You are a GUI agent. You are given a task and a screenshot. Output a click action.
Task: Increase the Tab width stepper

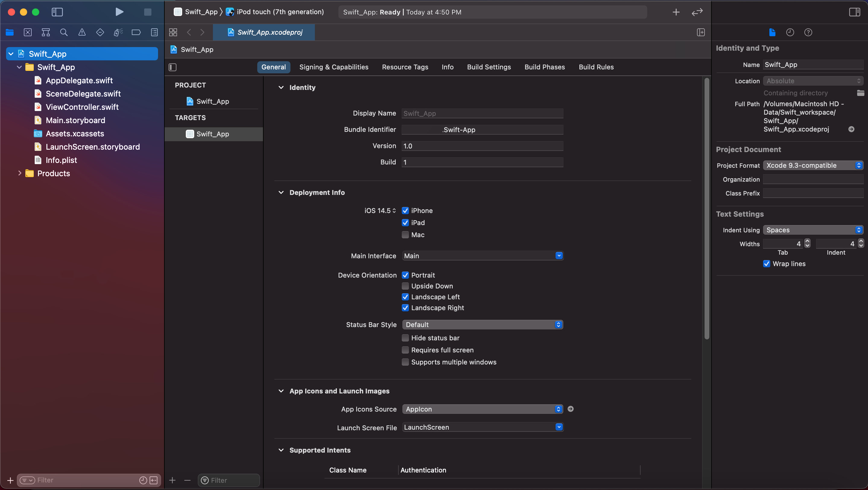click(807, 241)
